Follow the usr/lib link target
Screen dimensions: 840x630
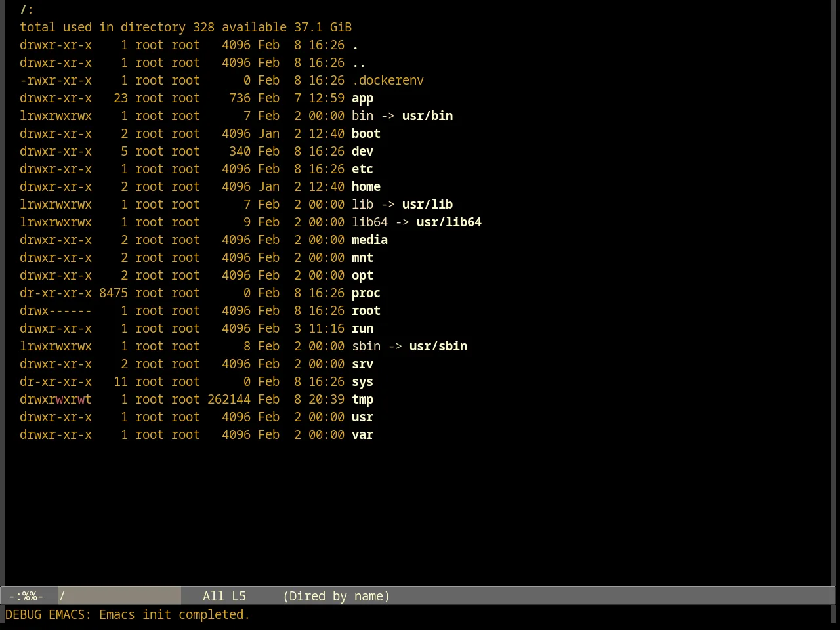point(427,205)
